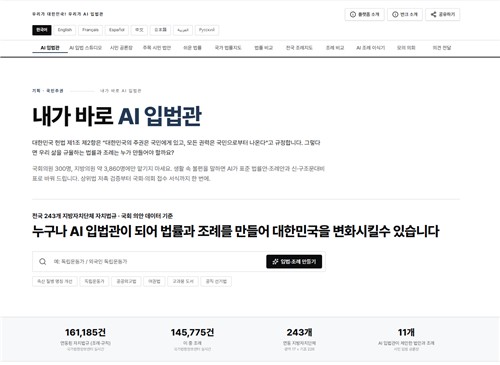
Task: Open the AI 조례 이식기 tab
Action: tap(370, 48)
